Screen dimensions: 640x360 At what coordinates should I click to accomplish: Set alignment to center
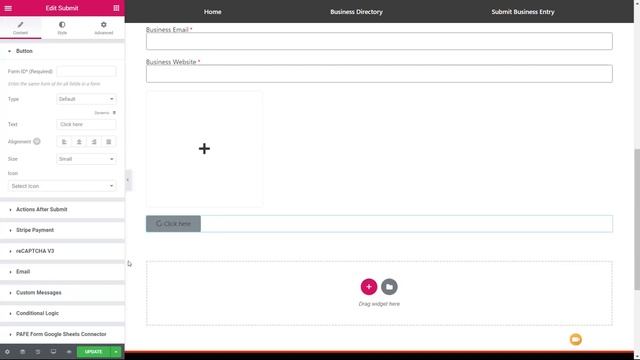(79, 142)
